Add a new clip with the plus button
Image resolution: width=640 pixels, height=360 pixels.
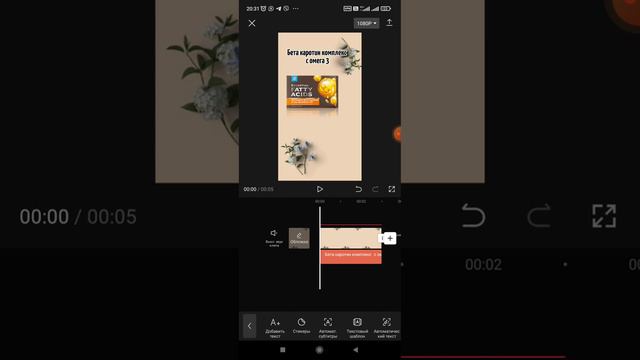pos(390,238)
